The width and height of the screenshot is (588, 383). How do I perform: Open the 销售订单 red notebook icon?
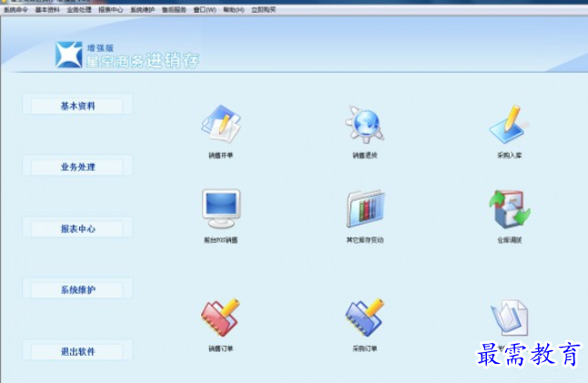pyautogui.click(x=221, y=317)
